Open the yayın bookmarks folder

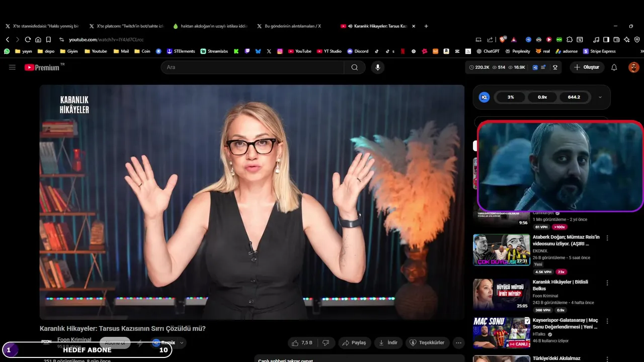click(23, 51)
